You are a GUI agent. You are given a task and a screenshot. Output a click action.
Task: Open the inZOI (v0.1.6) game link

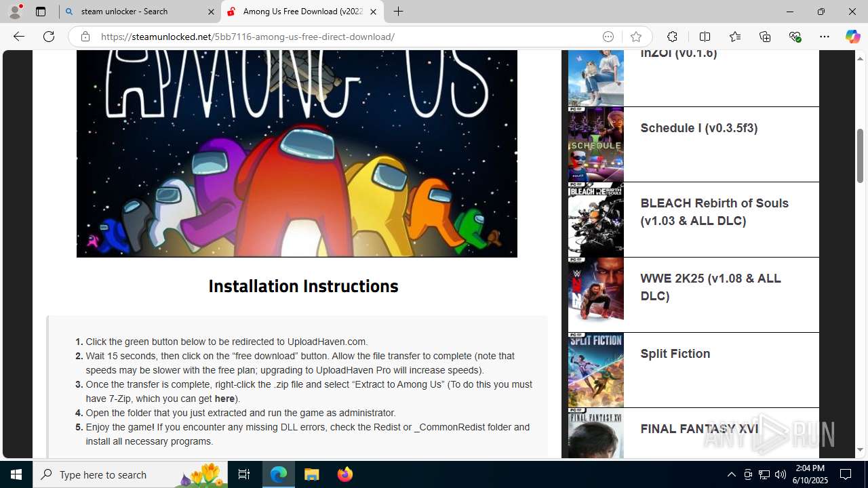click(x=678, y=53)
